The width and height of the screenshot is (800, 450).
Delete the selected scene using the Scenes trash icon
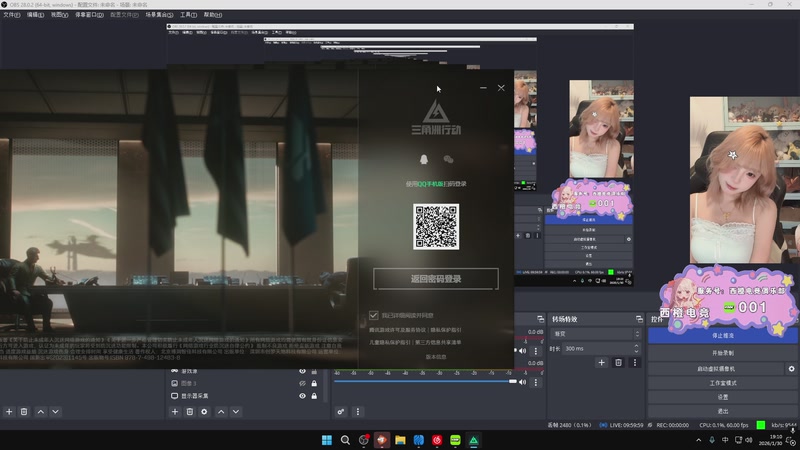coord(24,412)
